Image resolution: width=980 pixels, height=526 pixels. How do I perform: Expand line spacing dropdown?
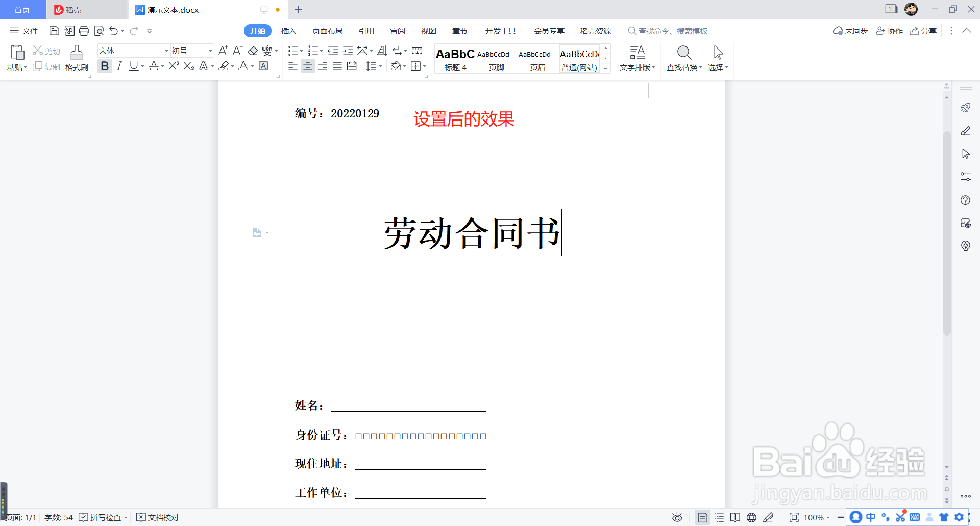click(380, 66)
